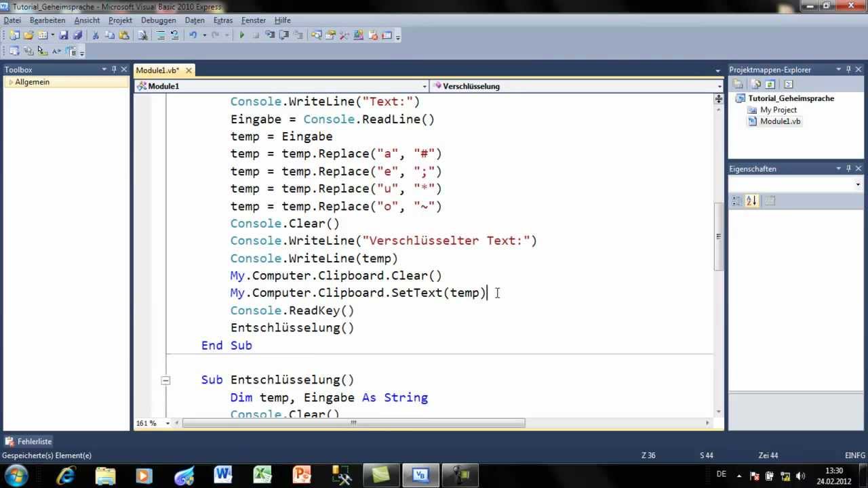Expand the Allgemein toolbox group

pos(10,82)
